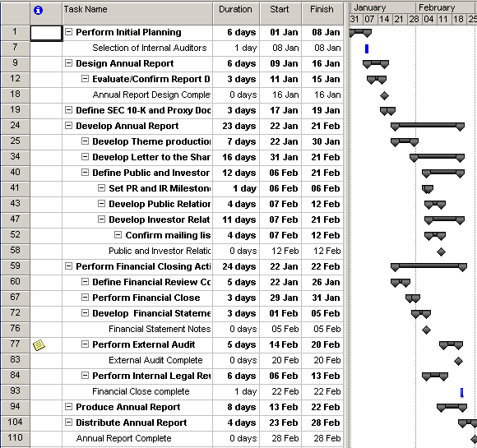Collapse Develop Theme production group

pyautogui.click(x=86, y=141)
